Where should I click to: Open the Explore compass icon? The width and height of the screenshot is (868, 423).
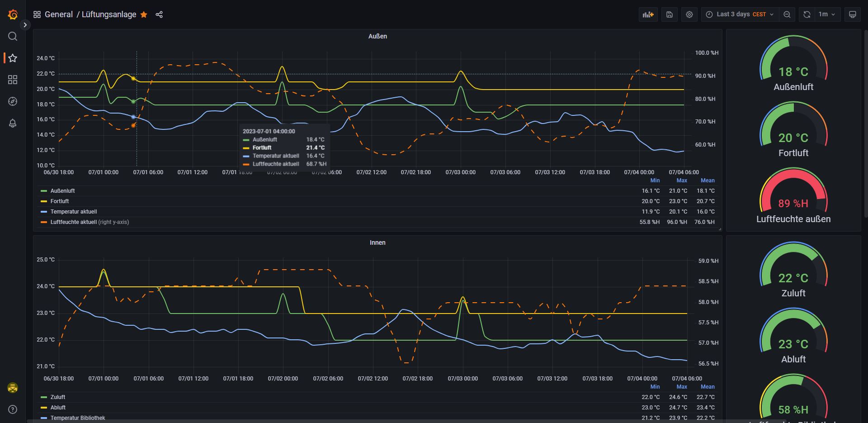[x=13, y=101]
